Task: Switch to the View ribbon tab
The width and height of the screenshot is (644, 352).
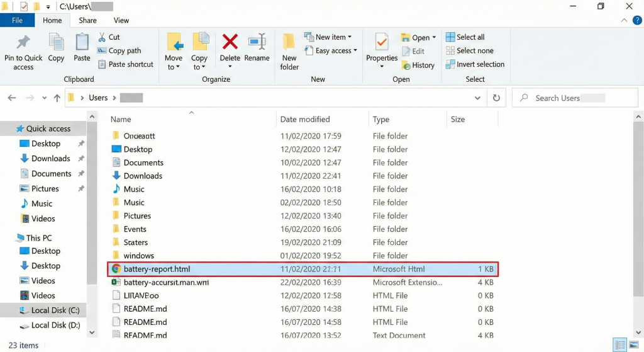Action: (x=121, y=20)
